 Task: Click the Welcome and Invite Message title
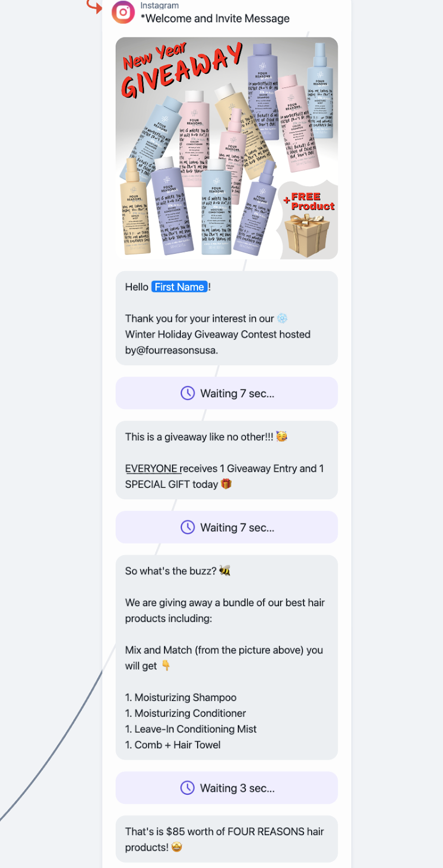coord(215,18)
